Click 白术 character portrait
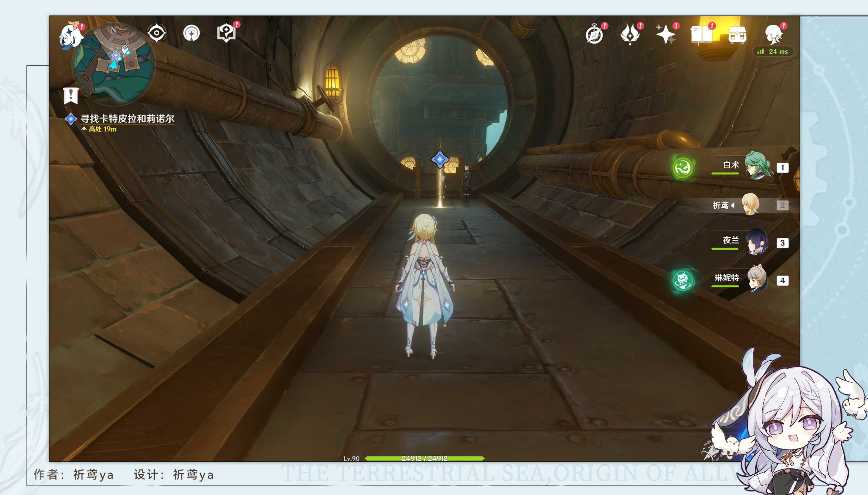This screenshot has height=495, width=868. pos(758,166)
